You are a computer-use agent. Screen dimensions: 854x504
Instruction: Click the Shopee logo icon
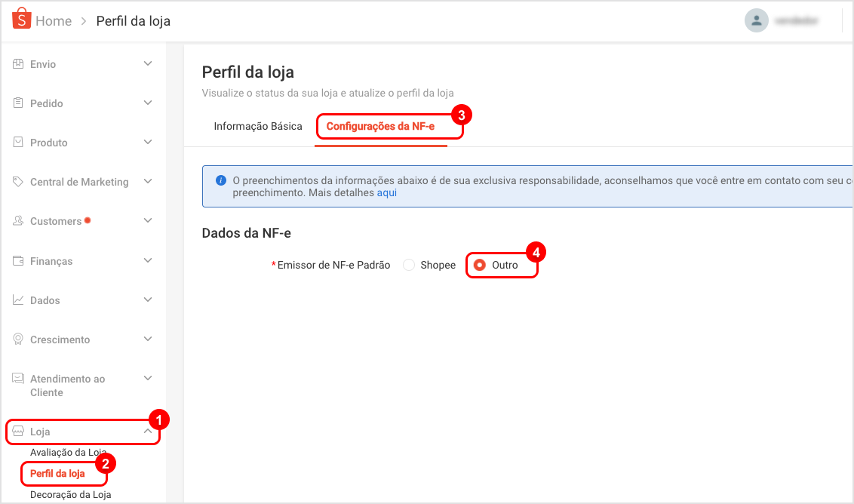tap(22, 20)
